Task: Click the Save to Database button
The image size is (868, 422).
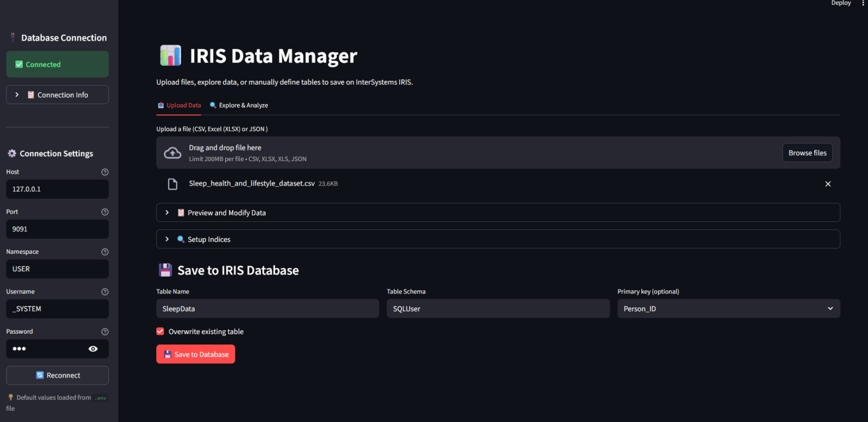Action: click(196, 354)
